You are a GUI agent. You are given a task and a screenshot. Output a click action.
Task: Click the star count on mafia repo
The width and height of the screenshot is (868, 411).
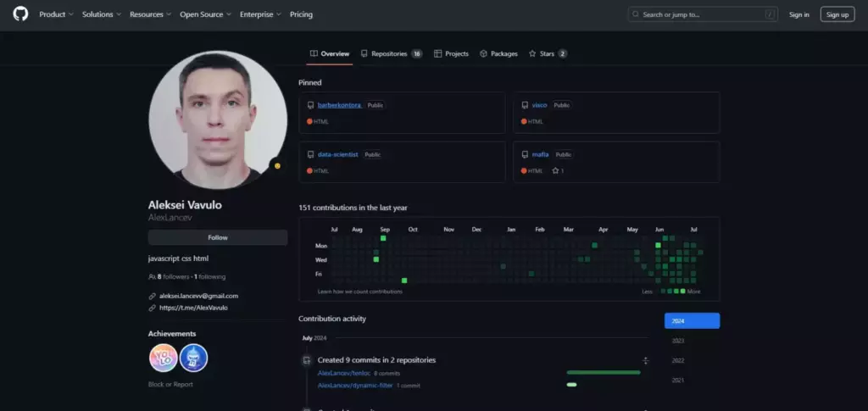pos(558,171)
